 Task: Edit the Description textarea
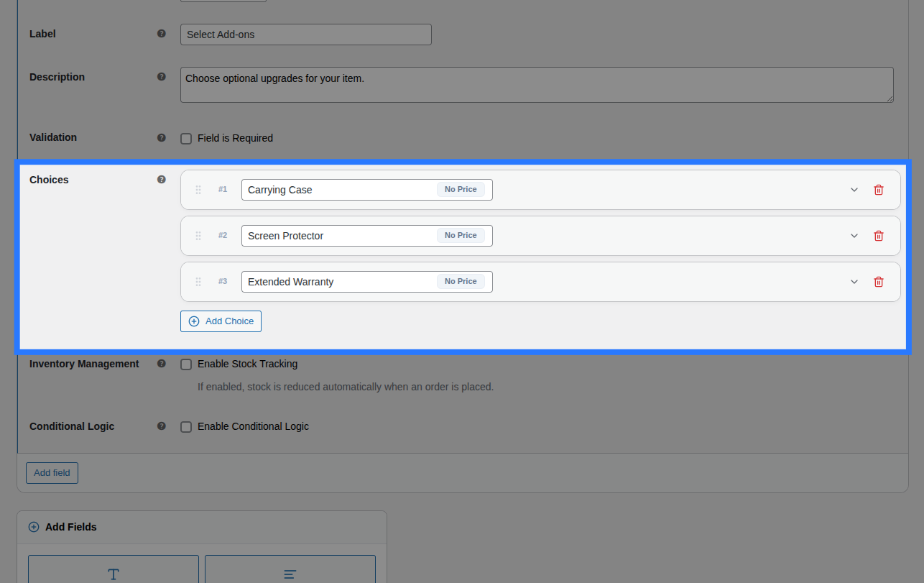tap(537, 85)
